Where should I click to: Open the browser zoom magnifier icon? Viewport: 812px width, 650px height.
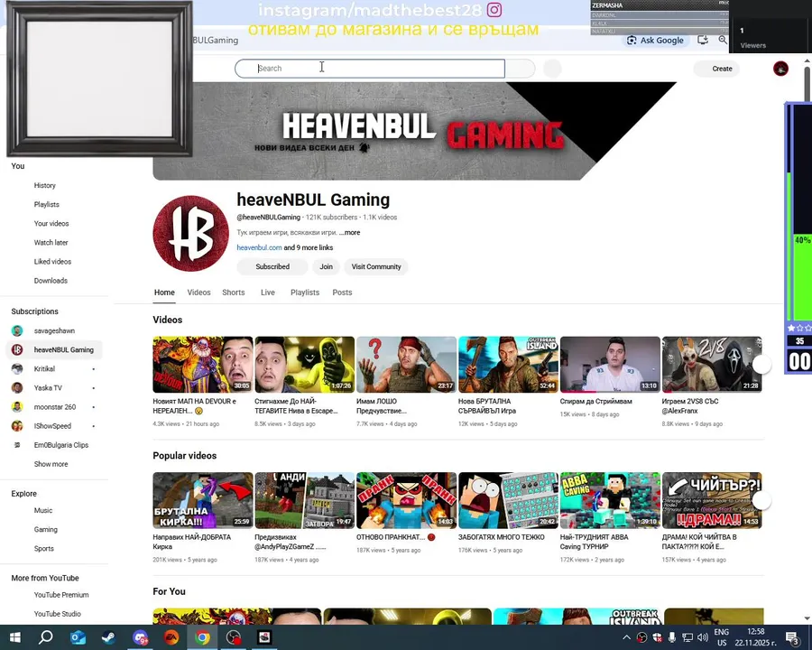pos(723,40)
